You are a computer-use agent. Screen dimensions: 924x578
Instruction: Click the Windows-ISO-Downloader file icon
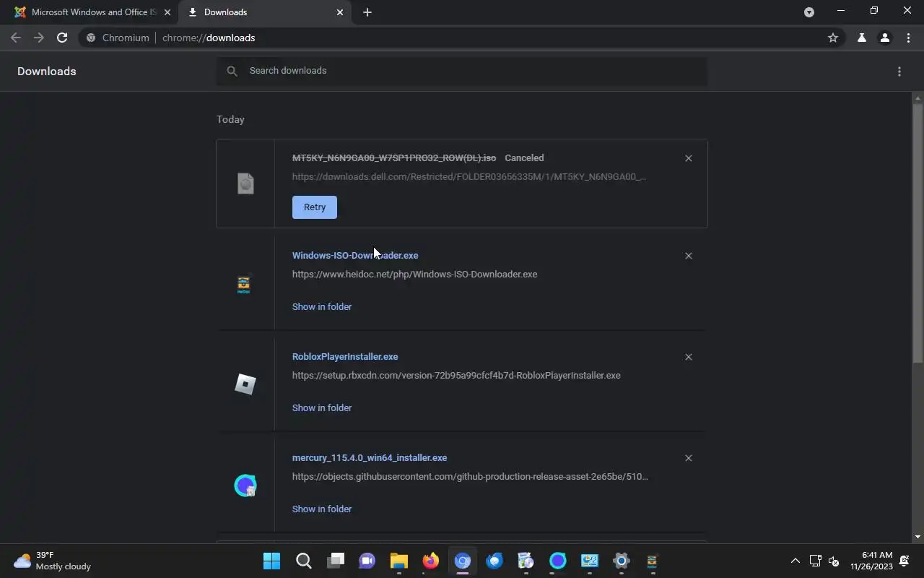pos(244,284)
